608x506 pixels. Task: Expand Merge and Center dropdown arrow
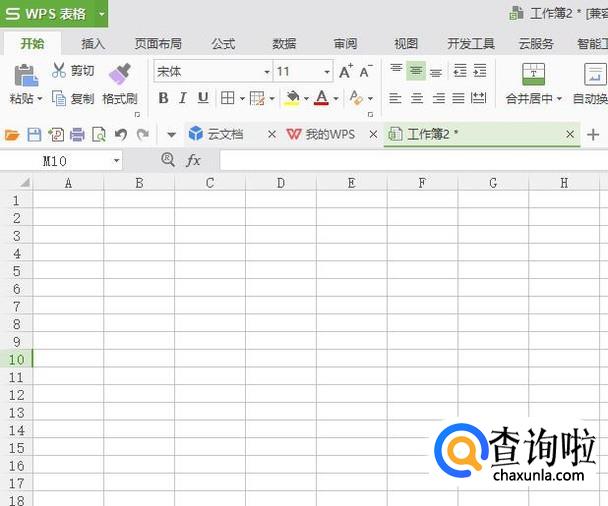(x=559, y=99)
